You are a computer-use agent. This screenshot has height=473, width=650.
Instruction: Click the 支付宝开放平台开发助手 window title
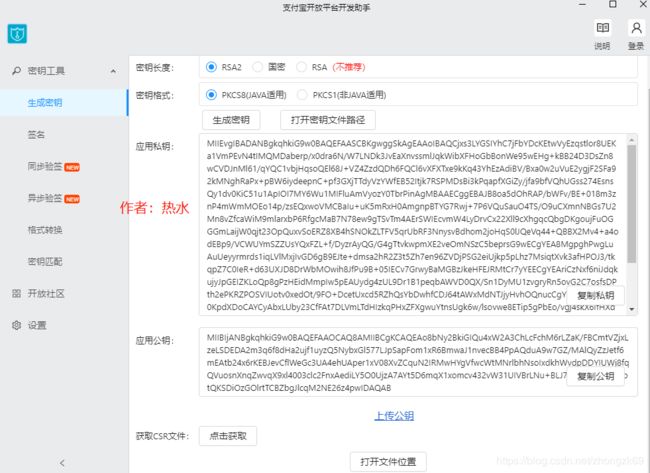[326, 7]
